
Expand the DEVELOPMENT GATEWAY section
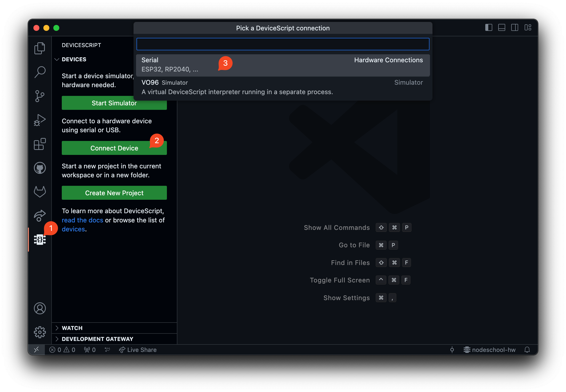pos(97,339)
